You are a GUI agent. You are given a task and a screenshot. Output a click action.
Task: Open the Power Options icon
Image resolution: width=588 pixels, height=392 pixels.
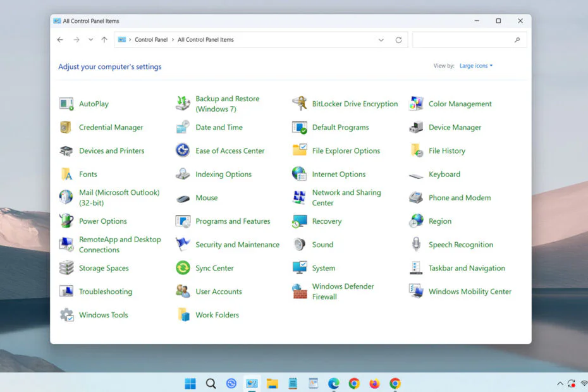66,221
